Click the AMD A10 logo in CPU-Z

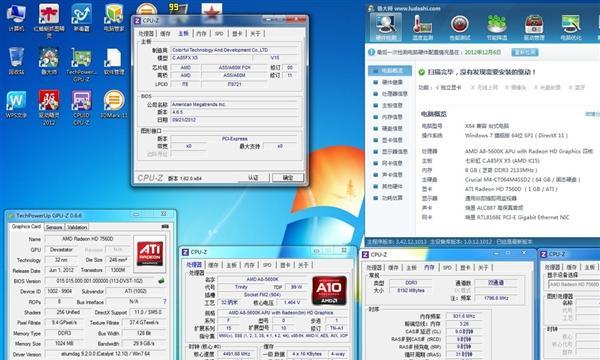[329, 290]
